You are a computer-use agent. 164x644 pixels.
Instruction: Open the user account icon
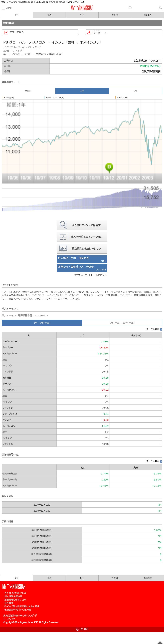pos(160,8)
